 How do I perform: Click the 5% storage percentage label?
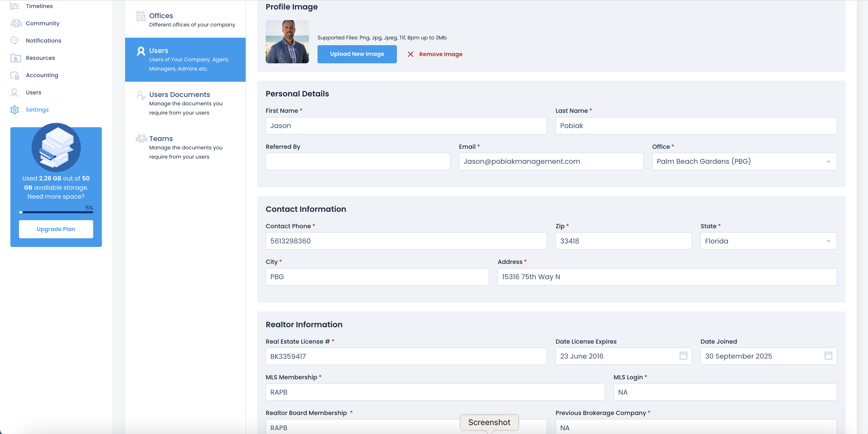[x=89, y=208]
